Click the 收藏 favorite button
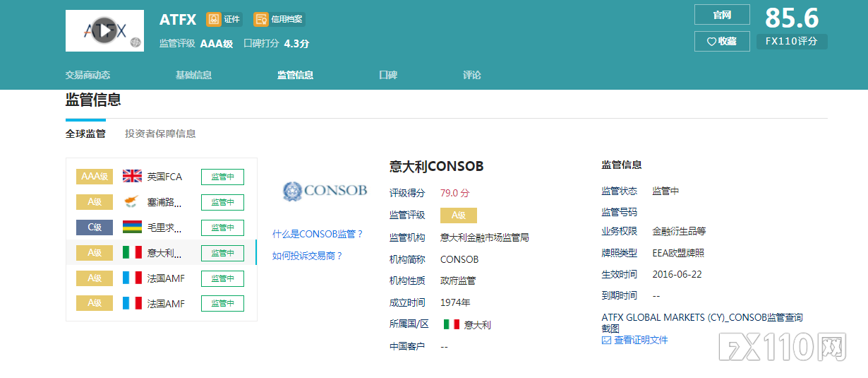868x378 pixels. (722, 42)
